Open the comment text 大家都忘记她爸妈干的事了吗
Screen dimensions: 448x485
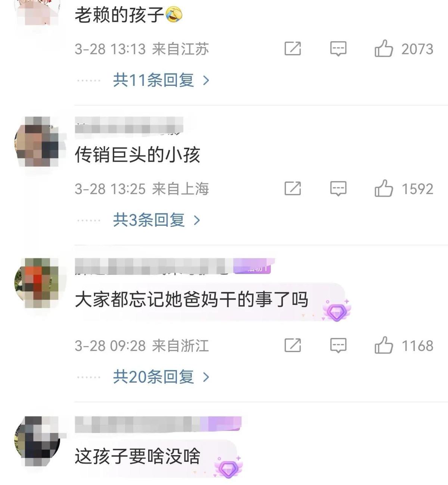192,300
